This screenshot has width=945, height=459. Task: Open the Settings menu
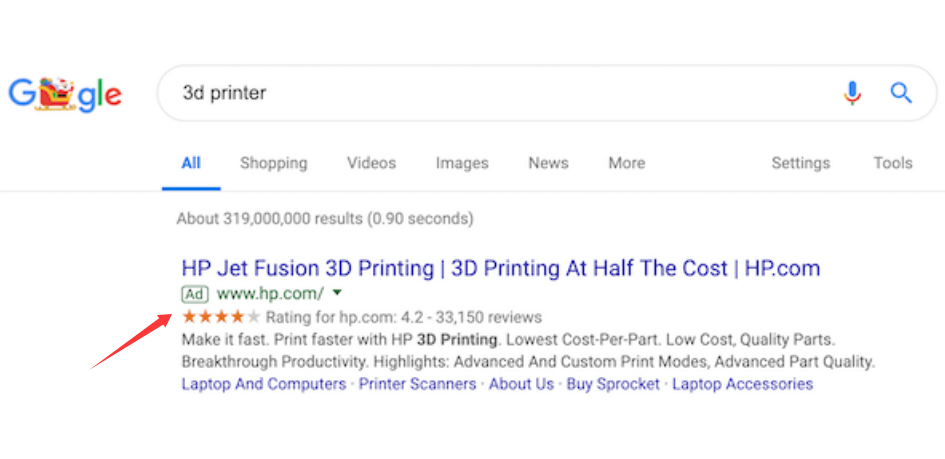pos(801,163)
